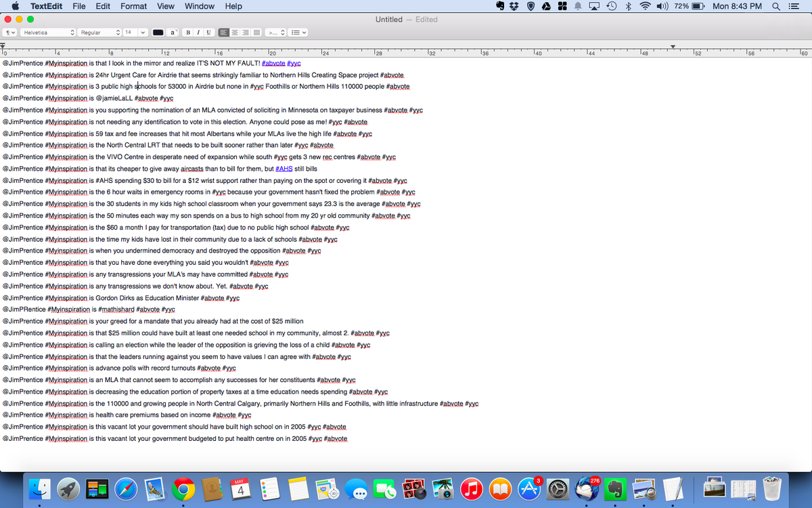Open the File menu
This screenshot has height=508, width=812.
tap(78, 6)
